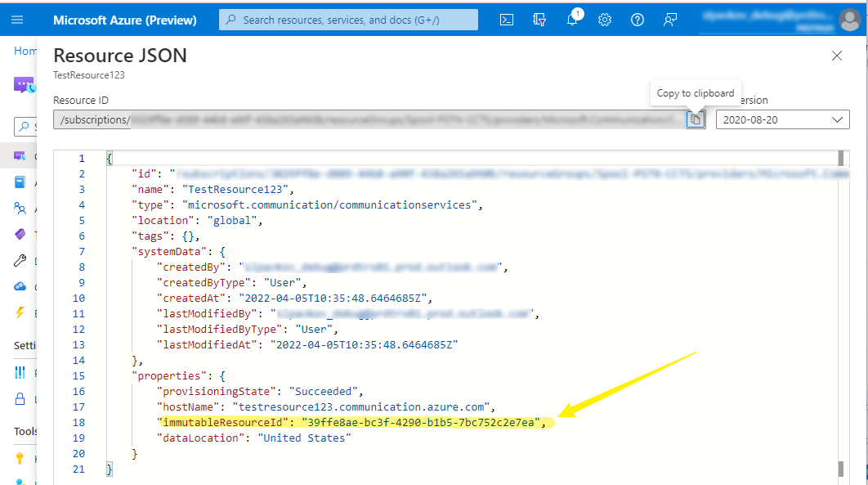This screenshot has height=485, width=868.
Task: Open the Cloud Shell terminal
Action: coord(506,20)
